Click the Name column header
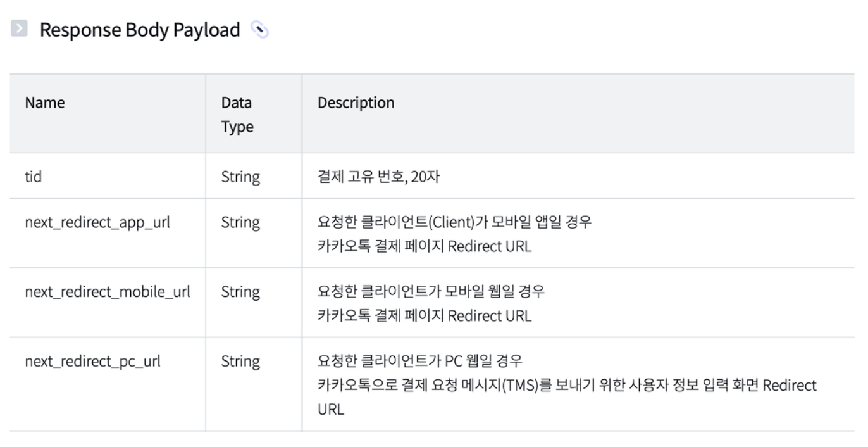The width and height of the screenshot is (868, 447). coord(45,103)
